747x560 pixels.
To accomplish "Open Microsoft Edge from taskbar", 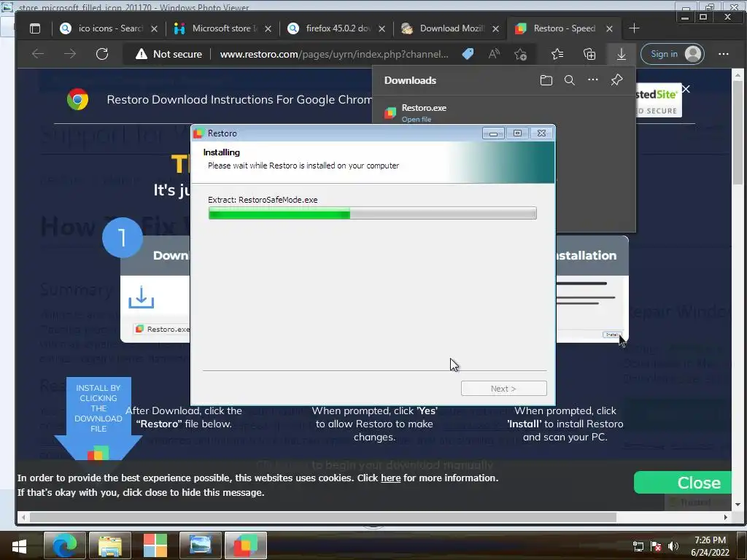I will coord(65,545).
